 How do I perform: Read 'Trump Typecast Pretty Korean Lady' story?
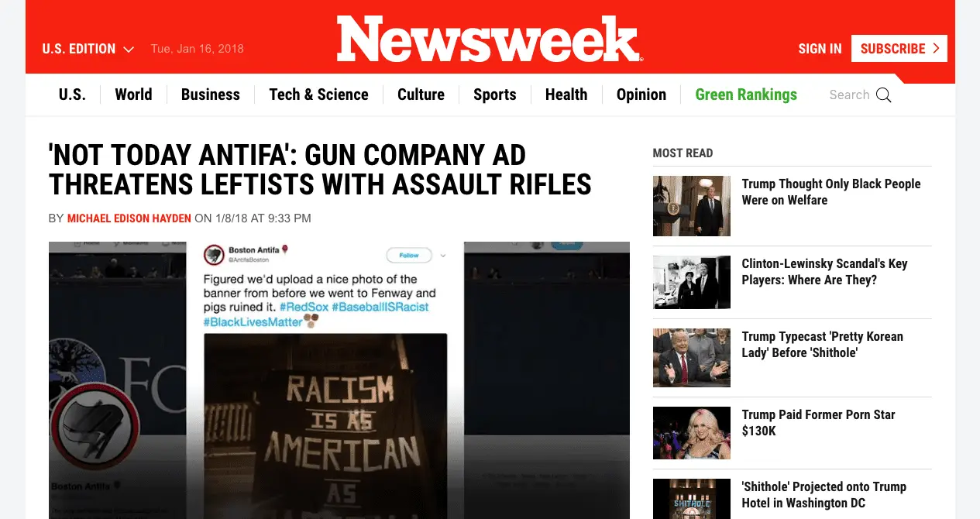coord(822,344)
